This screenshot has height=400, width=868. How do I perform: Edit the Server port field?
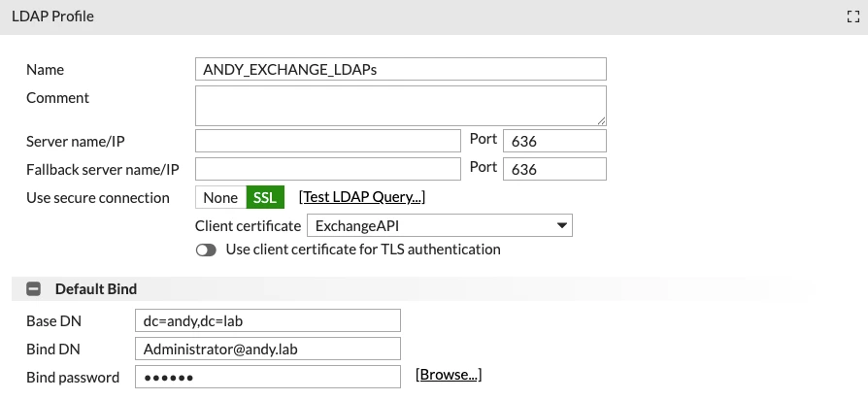pyautogui.click(x=554, y=141)
